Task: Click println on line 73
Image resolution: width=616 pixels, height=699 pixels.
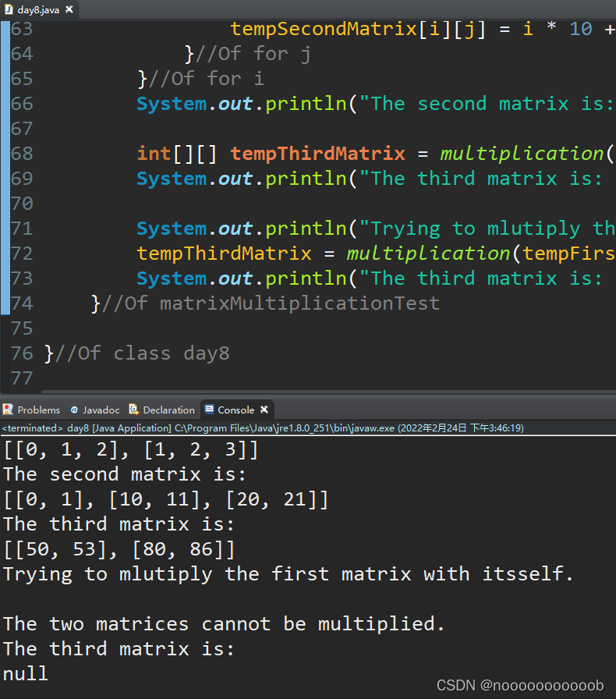Action: coord(306,279)
